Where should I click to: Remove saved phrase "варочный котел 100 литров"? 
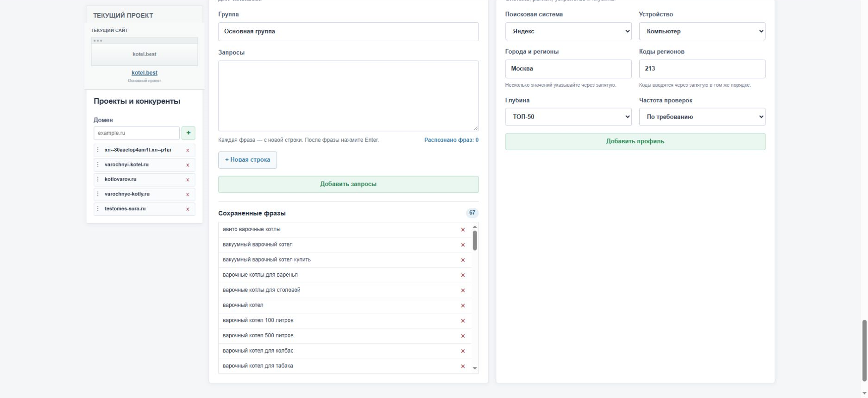(x=463, y=321)
